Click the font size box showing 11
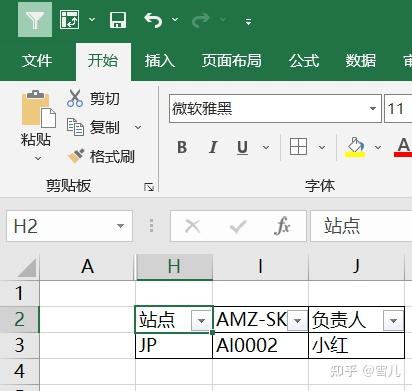Viewport: 412px width, 391px height. click(x=398, y=109)
